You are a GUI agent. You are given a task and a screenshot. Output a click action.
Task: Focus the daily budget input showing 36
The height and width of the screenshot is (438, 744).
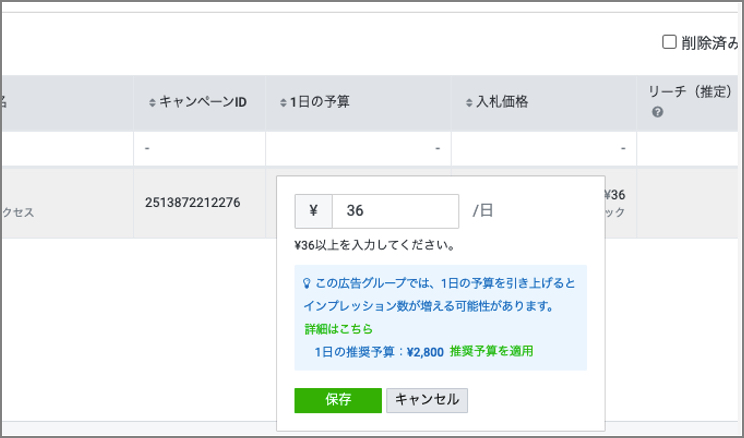click(395, 211)
